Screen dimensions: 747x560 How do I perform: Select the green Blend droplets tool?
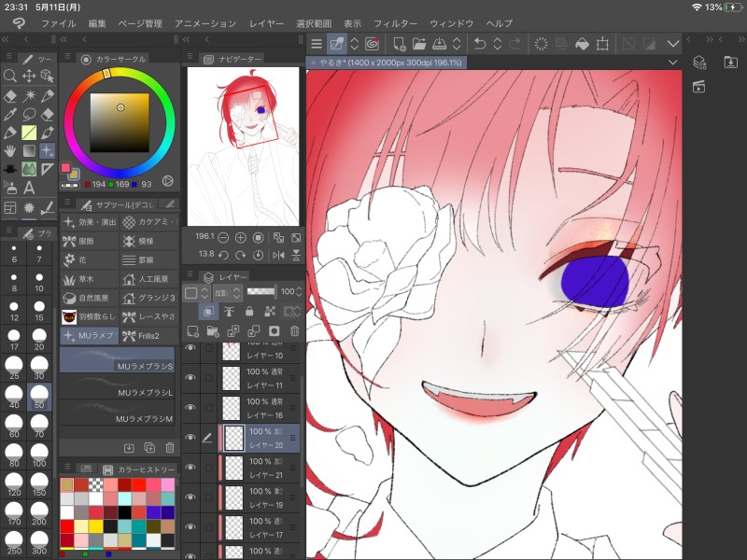click(29, 169)
